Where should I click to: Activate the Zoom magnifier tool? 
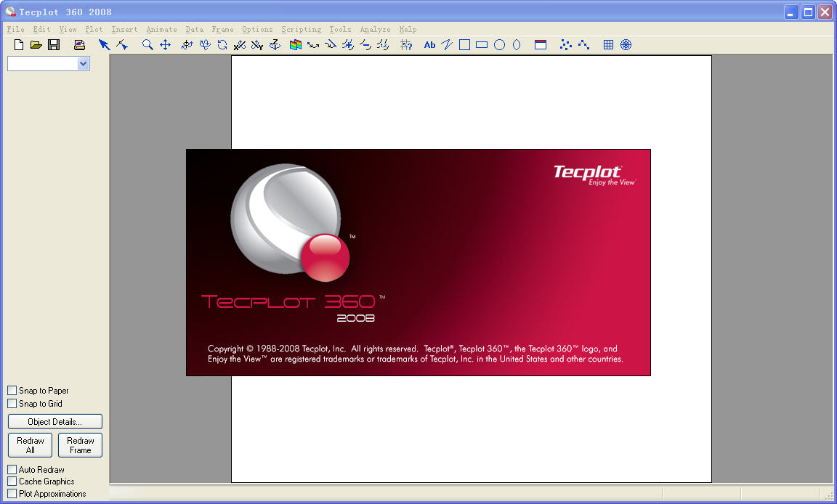147,45
